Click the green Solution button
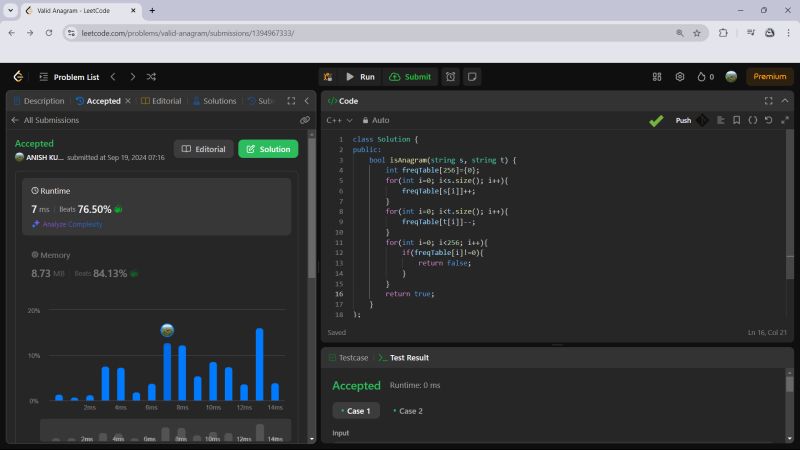 [268, 149]
